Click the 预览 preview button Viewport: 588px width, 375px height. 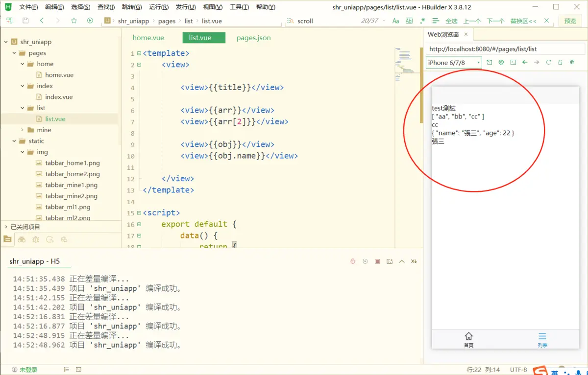point(570,21)
